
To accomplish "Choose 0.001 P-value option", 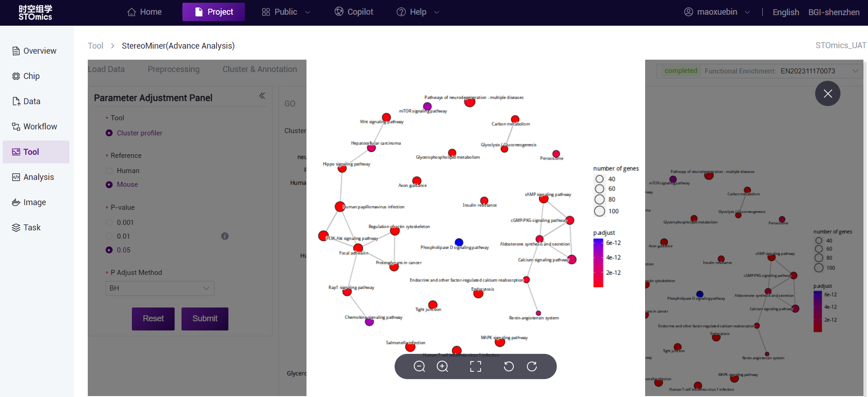I will [109, 223].
